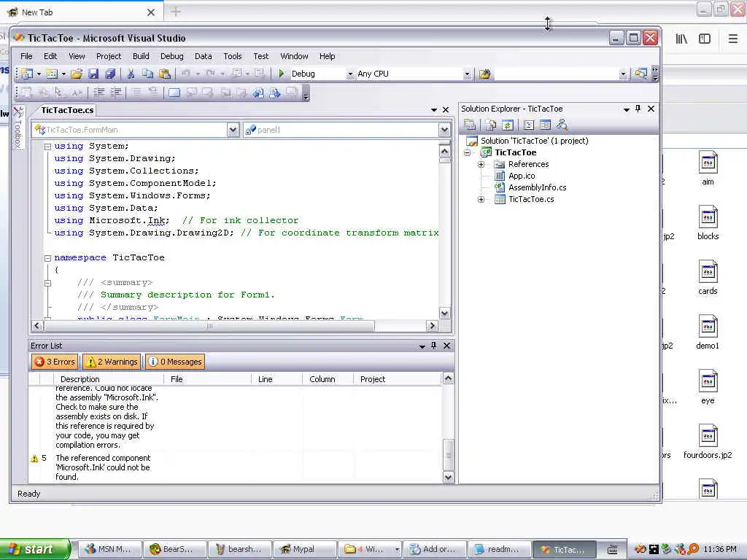Open the Build menu
Viewport: 747px width, 560px height.
(141, 56)
